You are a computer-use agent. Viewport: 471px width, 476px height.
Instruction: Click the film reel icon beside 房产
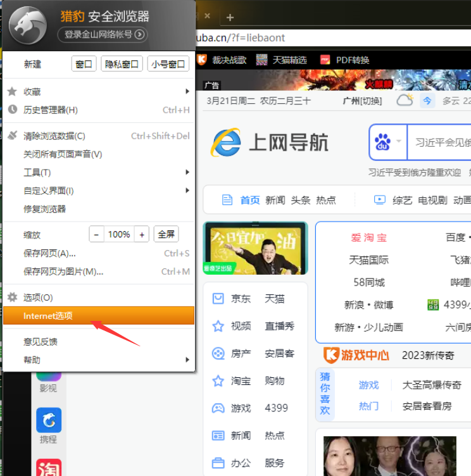[218, 353]
